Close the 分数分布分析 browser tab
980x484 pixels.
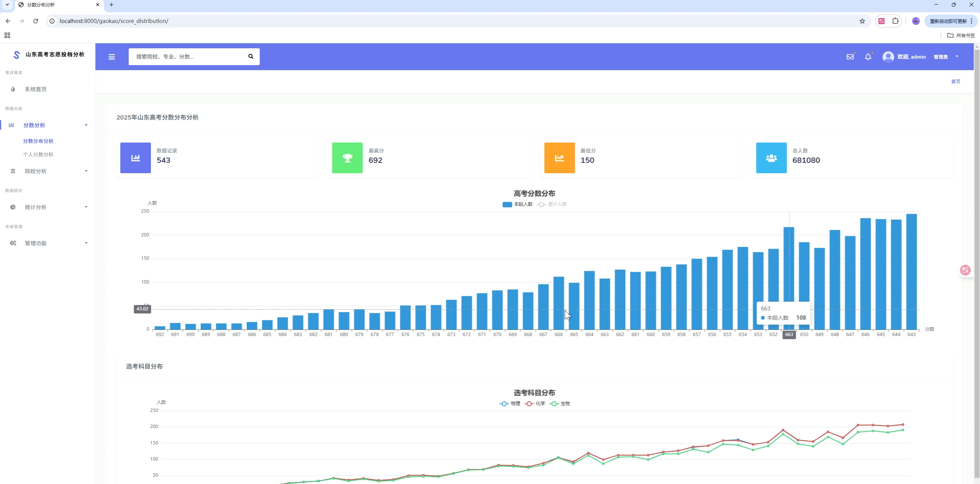(x=98, y=5)
